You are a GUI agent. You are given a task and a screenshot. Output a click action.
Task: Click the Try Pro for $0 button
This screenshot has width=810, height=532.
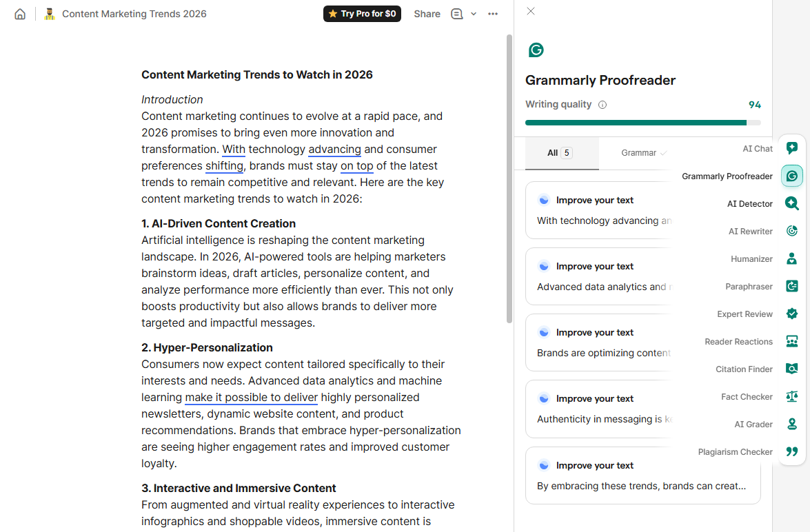[362, 13]
